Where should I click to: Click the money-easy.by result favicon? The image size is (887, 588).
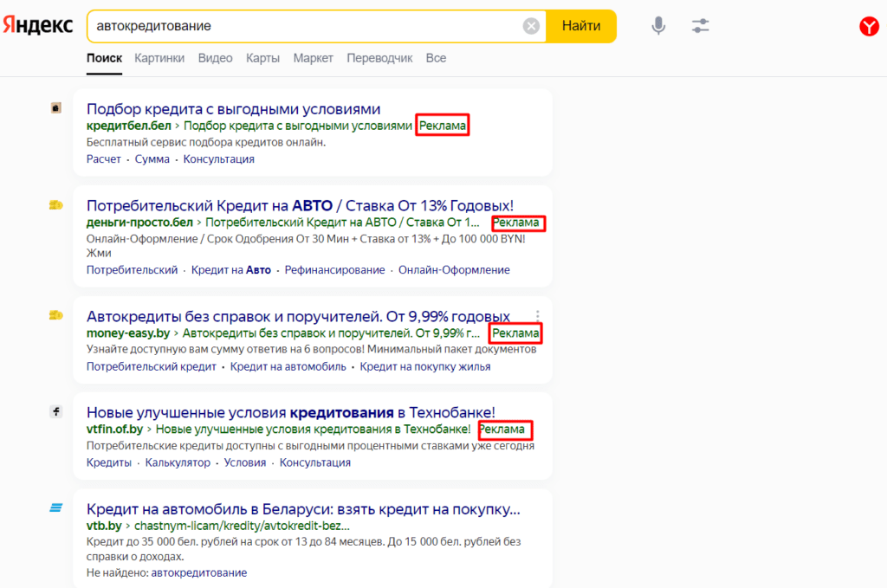[x=56, y=315]
